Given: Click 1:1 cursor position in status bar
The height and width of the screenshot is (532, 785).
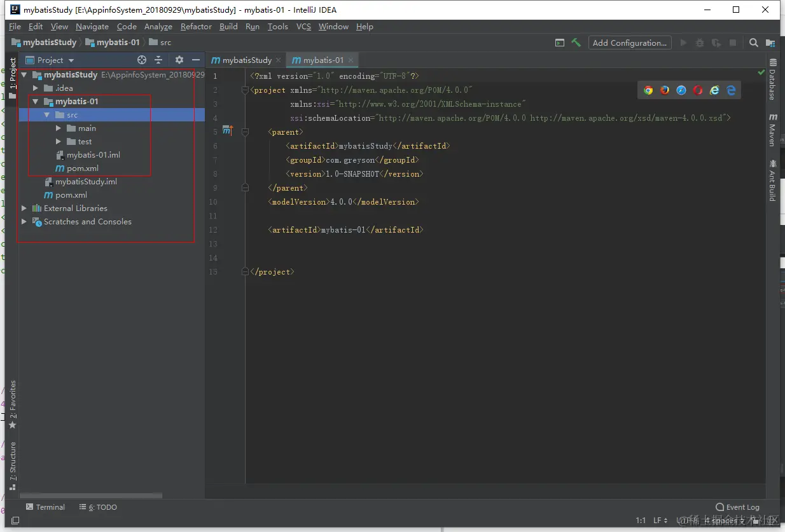Looking at the screenshot, I should tap(641, 521).
